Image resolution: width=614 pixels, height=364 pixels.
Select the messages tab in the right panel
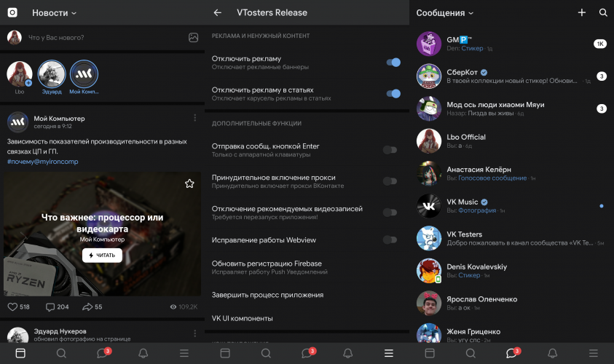point(512,353)
